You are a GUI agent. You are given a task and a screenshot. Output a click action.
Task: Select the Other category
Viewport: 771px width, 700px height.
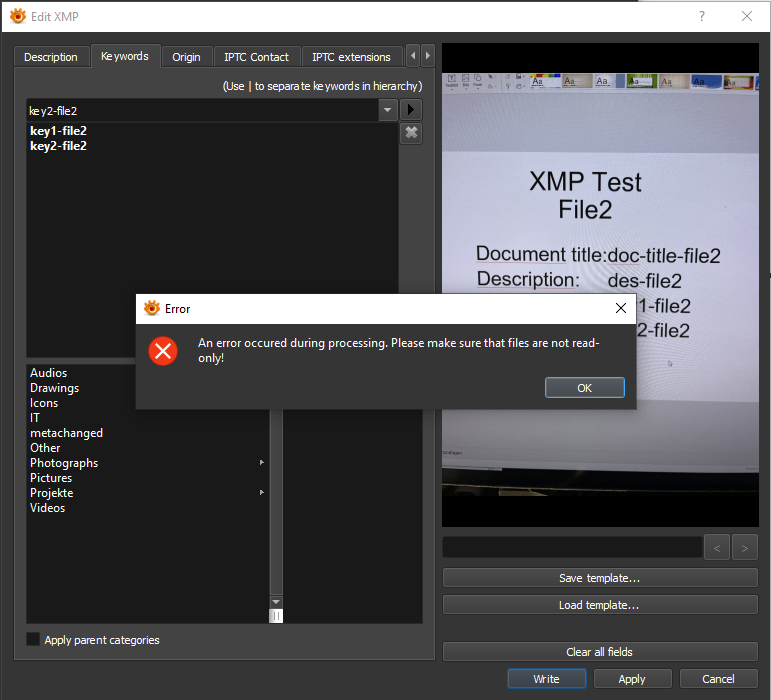point(45,448)
